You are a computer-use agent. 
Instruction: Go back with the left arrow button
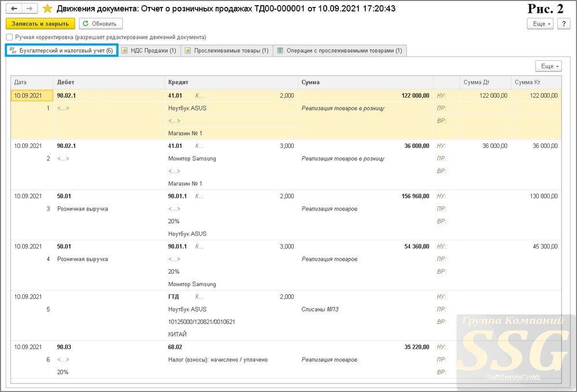(14, 9)
